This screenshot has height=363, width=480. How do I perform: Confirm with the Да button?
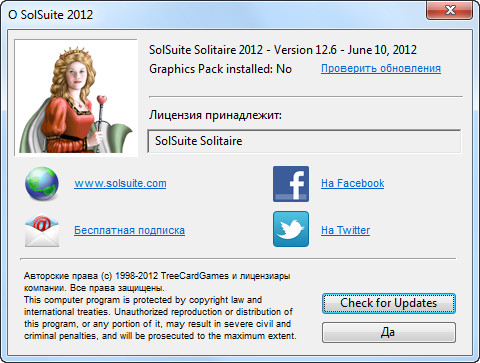tap(389, 332)
